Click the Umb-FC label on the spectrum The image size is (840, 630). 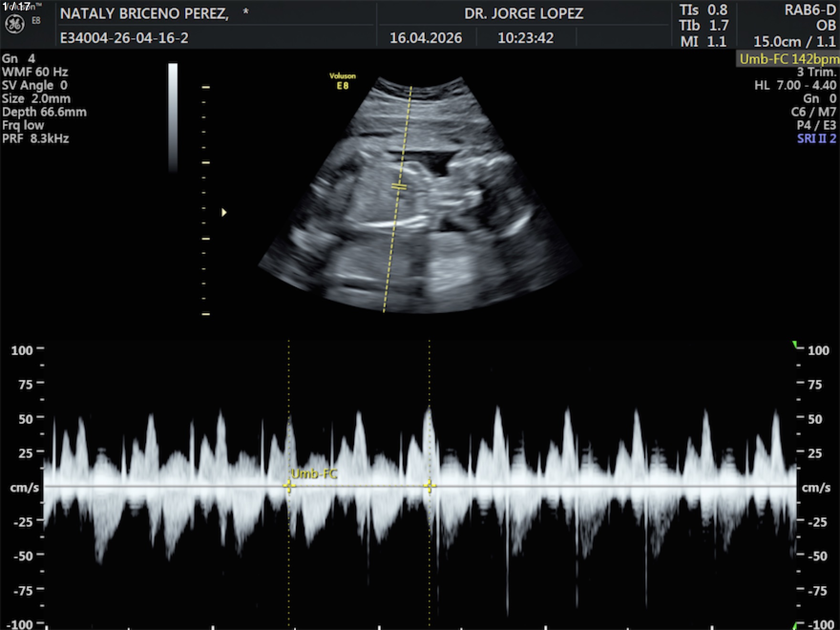(314, 474)
